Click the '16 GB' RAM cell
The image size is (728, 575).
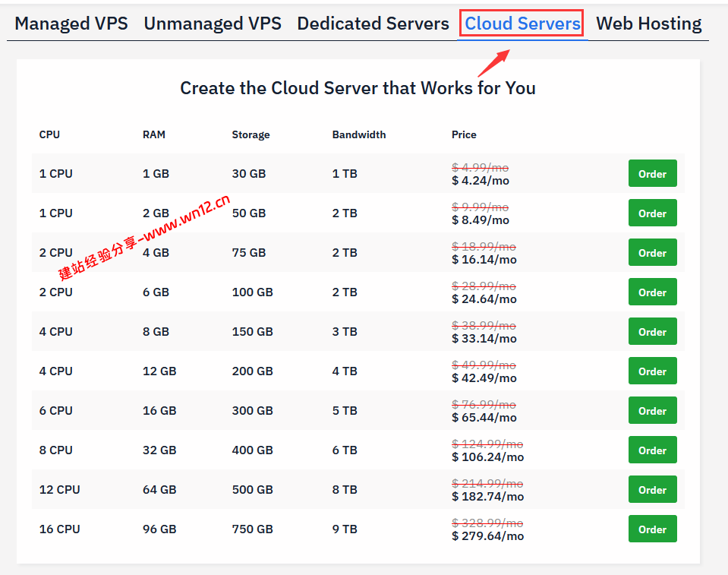(159, 411)
